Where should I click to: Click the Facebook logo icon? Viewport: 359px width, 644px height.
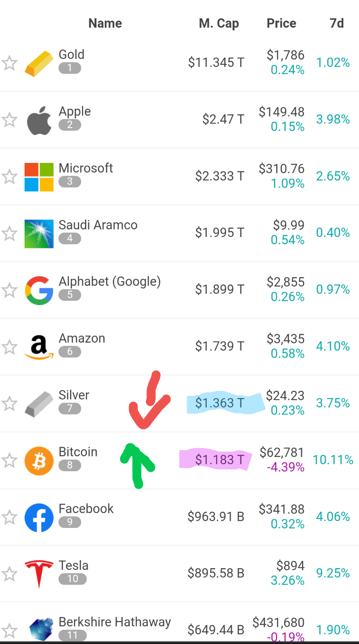point(39,517)
